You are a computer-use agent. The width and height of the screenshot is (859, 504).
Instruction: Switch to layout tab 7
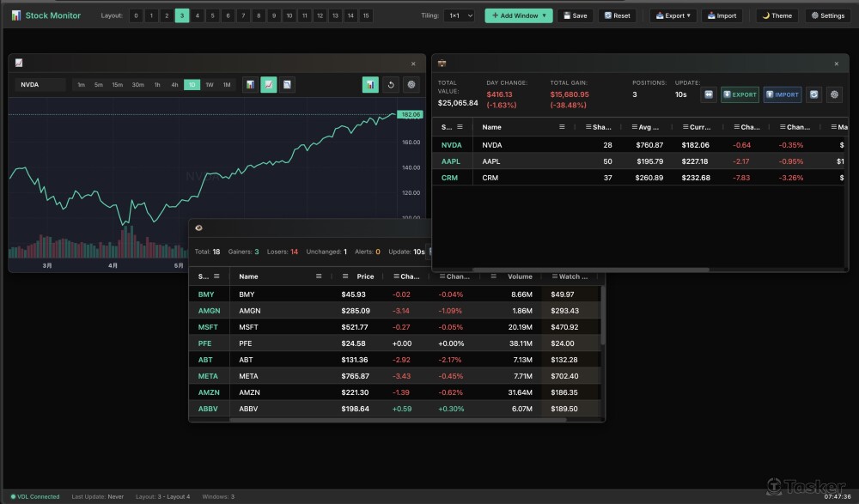243,15
